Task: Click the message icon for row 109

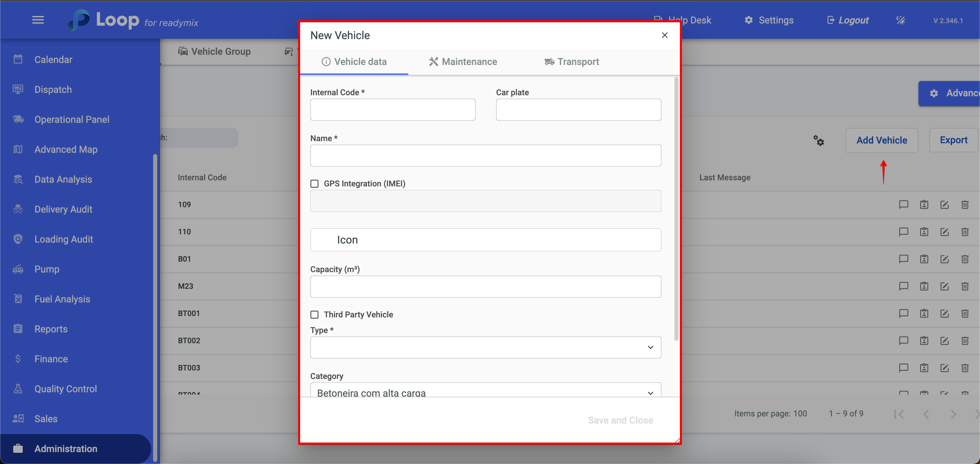Action: click(x=903, y=205)
